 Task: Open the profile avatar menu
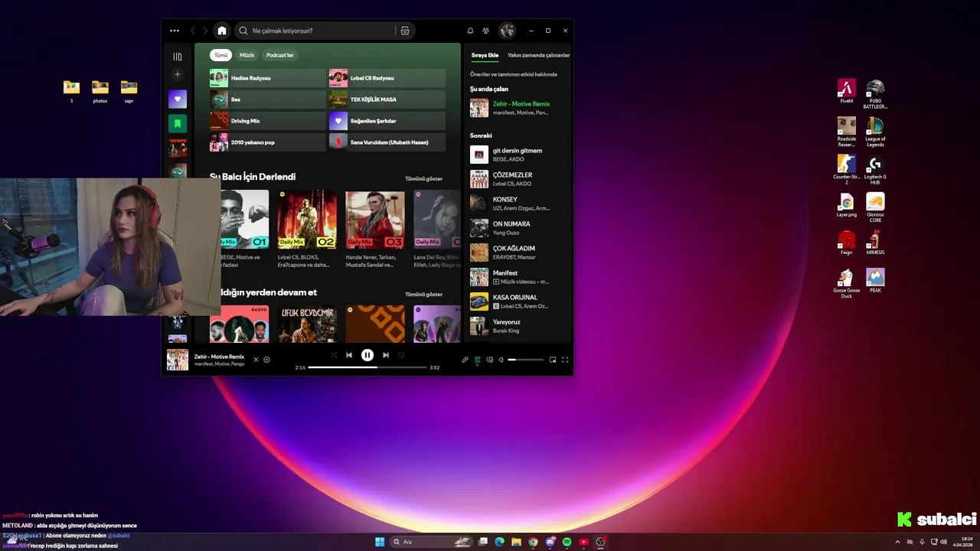coord(507,31)
